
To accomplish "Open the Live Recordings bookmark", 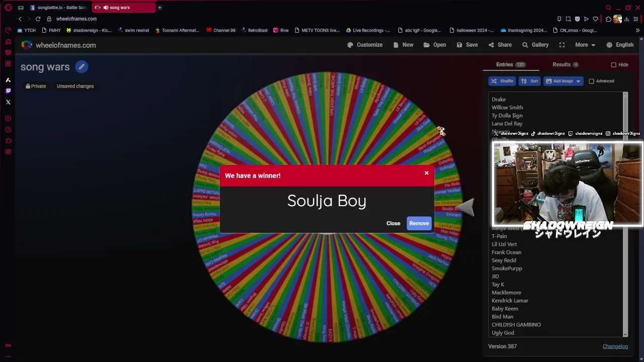I will (368, 30).
